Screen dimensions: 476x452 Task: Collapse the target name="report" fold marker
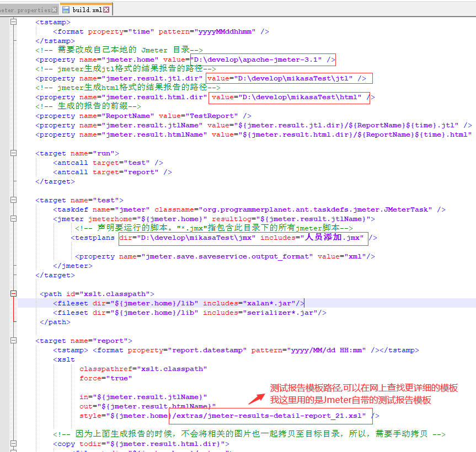pos(13,341)
